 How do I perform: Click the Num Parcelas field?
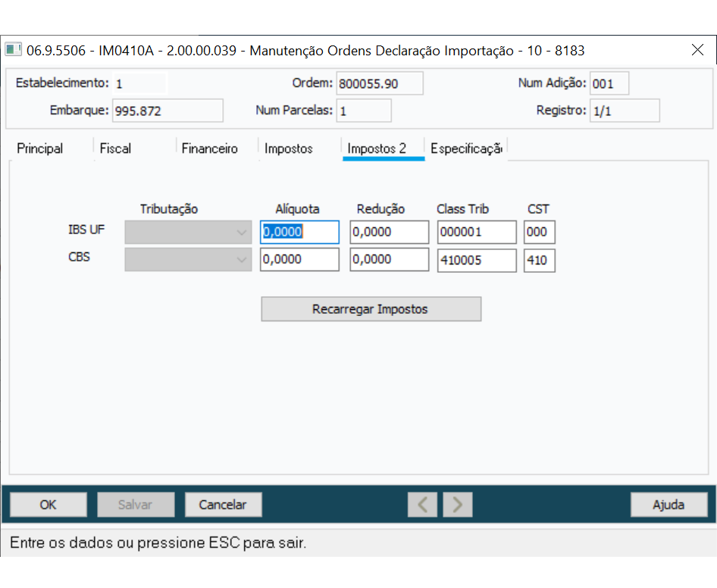point(364,111)
